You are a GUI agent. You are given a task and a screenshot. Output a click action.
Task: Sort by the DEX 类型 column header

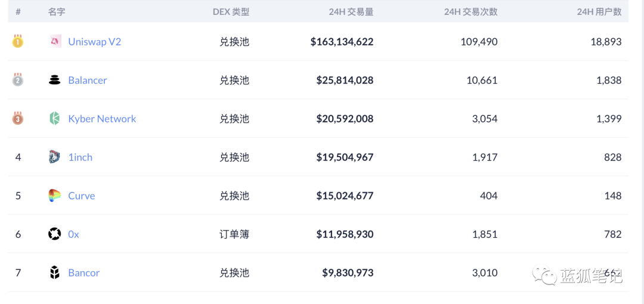pyautogui.click(x=231, y=11)
